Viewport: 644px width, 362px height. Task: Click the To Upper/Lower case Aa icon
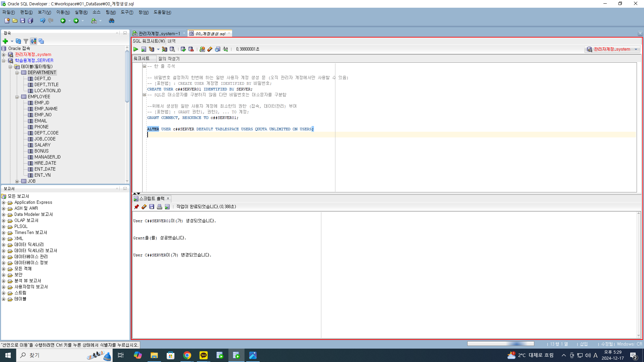(225, 49)
